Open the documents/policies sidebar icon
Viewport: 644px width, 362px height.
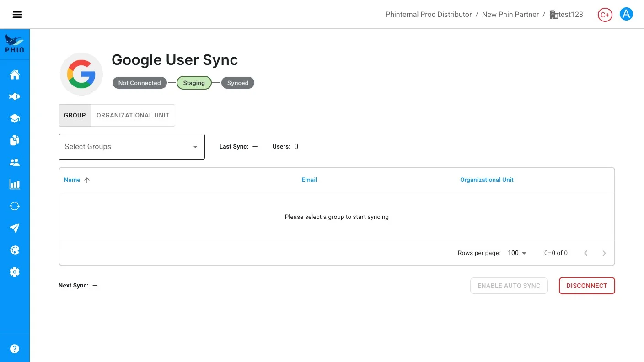(x=15, y=140)
